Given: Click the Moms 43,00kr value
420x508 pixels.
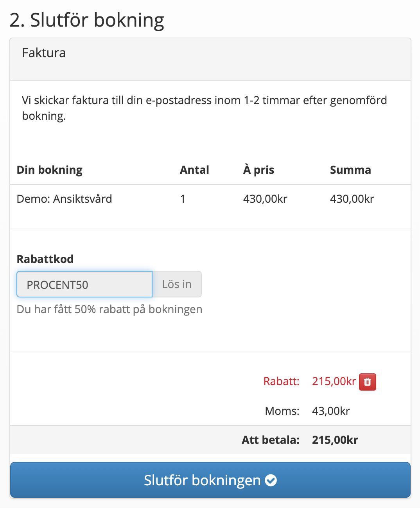Looking at the screenshot, I should coord(330,411).
